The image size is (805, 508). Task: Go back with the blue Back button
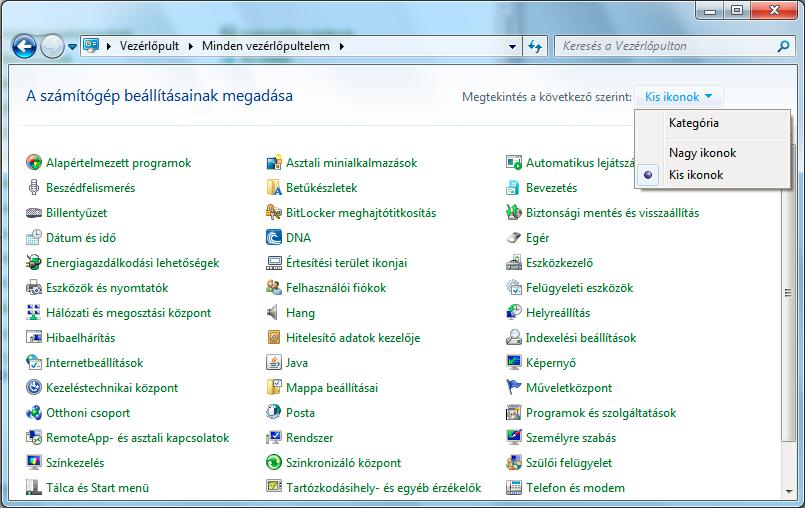coord(24,47)
